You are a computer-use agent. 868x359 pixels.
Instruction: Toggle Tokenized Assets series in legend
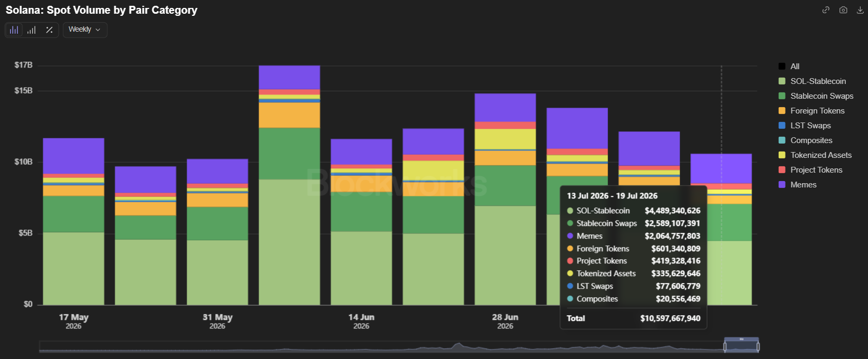pyautogui.click(x=815, y=155)
